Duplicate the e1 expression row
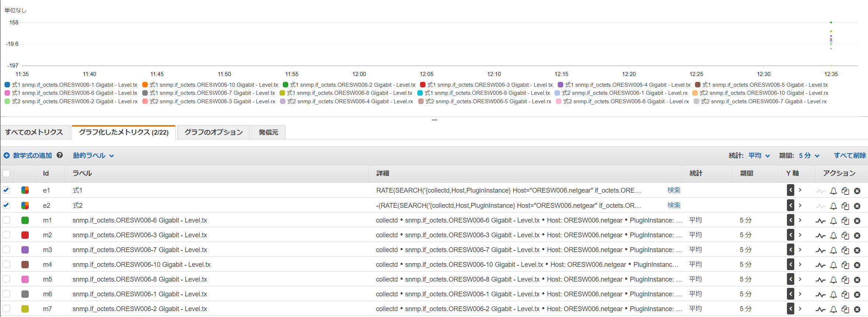Image resolution: width=868 pixels, height=317 pixels. pyautogui.click(x=845, y=191)
